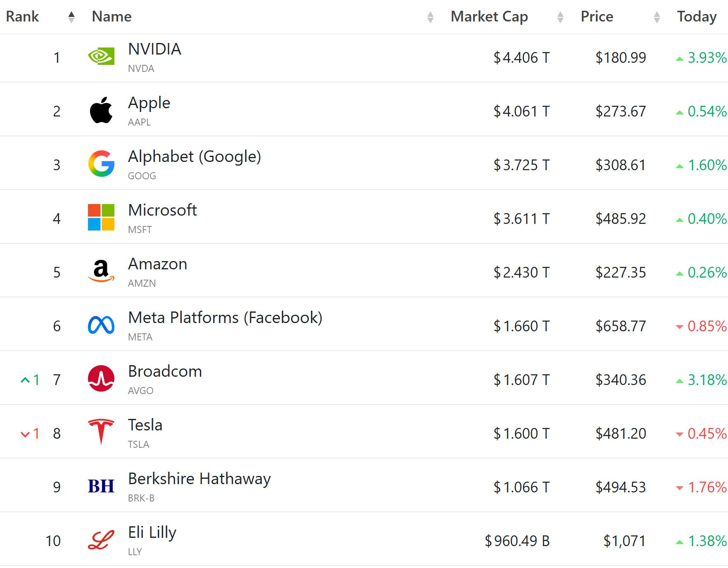Open the Berkshire Hathaway company link
Viewport: 728px width, 568px height.
coord(199,479)
